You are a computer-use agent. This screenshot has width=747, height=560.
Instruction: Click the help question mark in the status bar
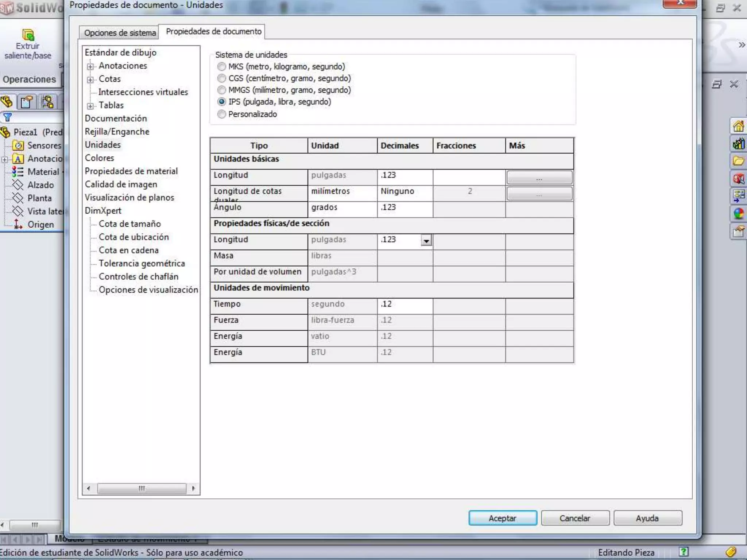coord(683,552)
